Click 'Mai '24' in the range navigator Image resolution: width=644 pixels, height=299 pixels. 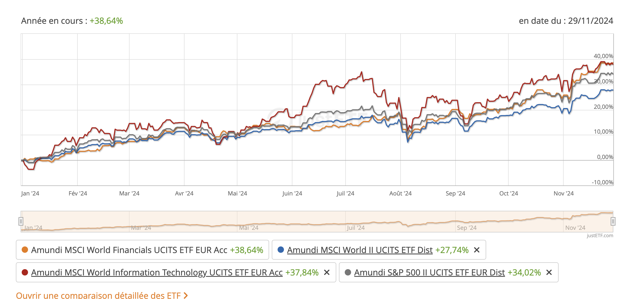tap(249, 228)
